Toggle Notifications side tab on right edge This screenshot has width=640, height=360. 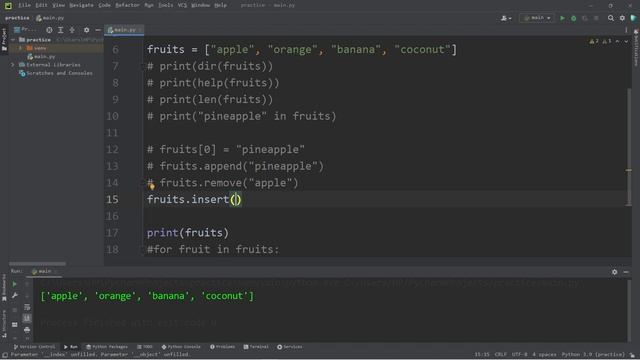pyautogui.click(x=636, y=48)
